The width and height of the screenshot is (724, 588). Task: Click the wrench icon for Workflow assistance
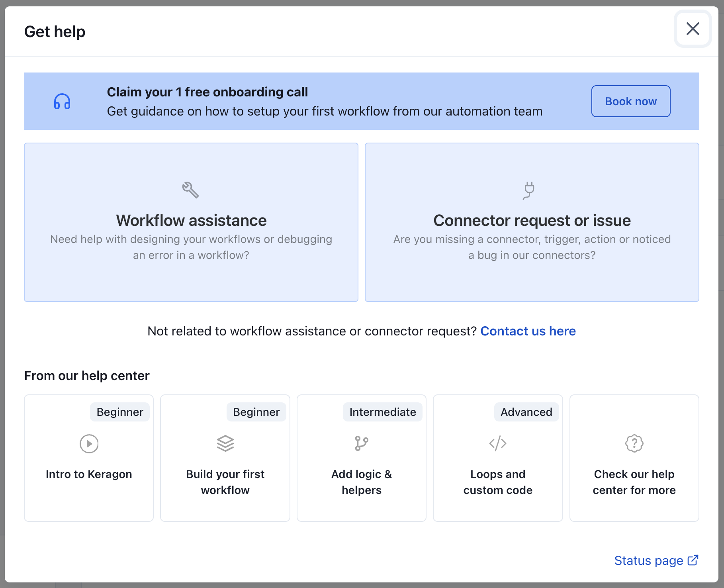tap(190, 190)
